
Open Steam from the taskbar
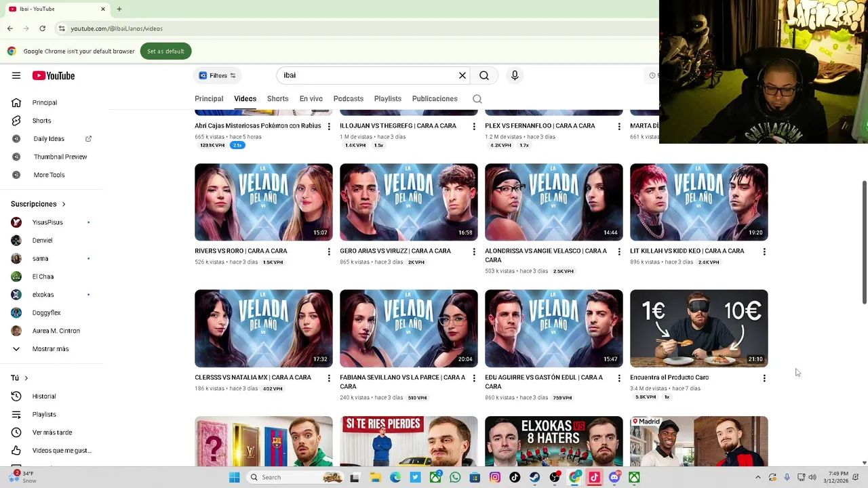[534, 477]
